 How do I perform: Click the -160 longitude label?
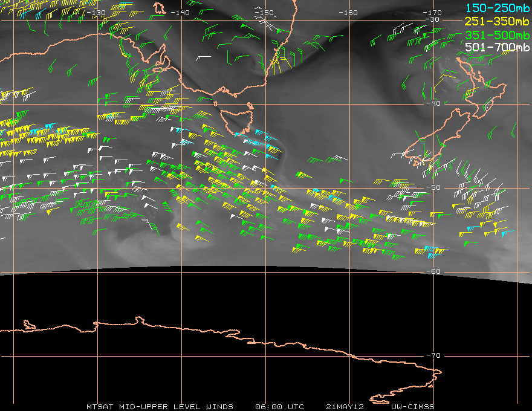[348, 12]
